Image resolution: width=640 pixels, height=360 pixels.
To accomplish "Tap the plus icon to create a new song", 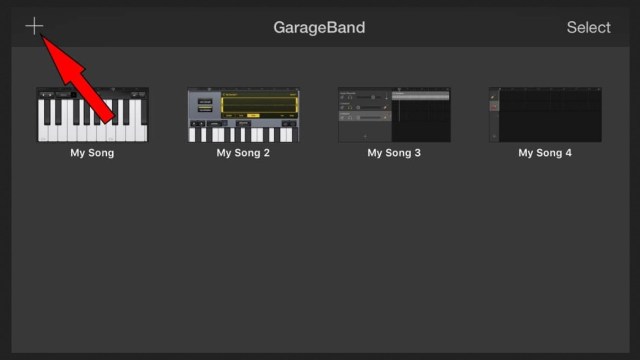I will click(34, 26).
